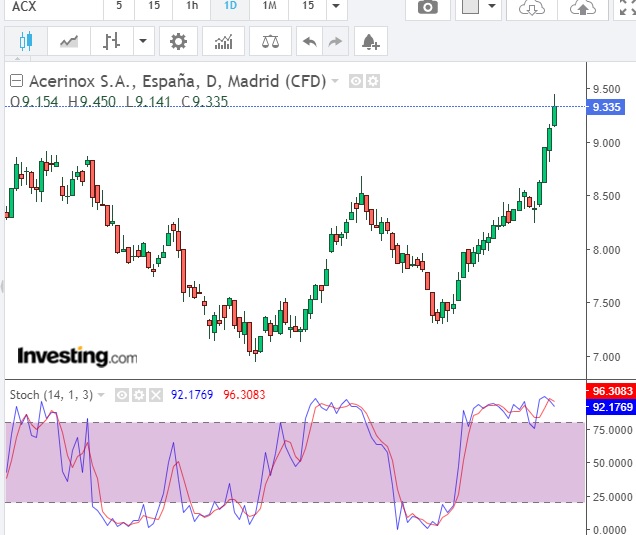Toggle Acerinox series visibility eye icon

[356, 82]
